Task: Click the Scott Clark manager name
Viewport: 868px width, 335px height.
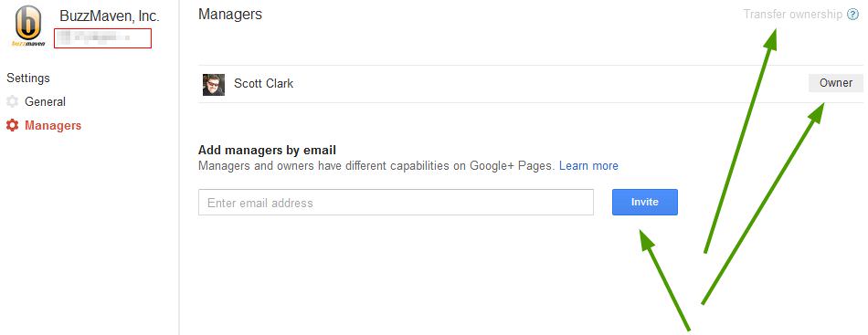Action: [x=263, y=84]
